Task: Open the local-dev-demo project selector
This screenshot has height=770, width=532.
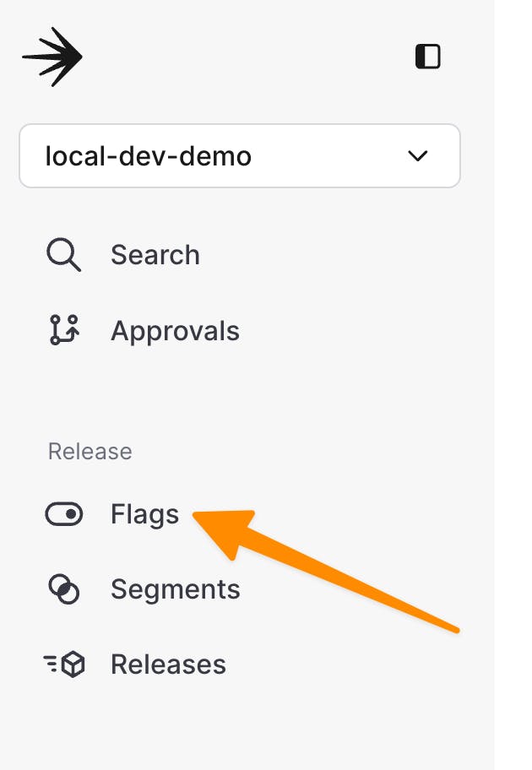Action: (x=239, y=156)
